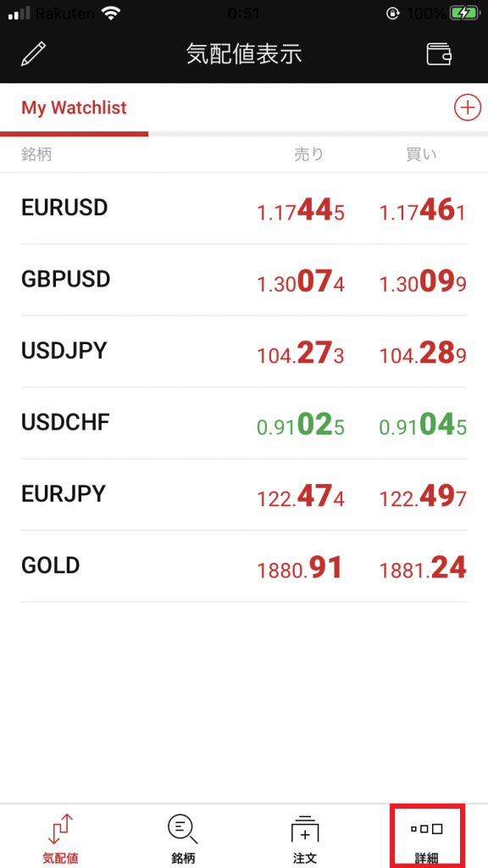Tap the 銘柄 column header
Viewport: 488px width, 868px height.
pos(36,154)
